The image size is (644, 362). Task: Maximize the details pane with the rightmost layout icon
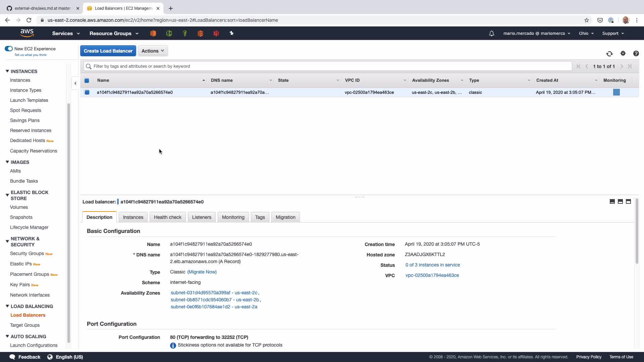click(x=628, y=201)
